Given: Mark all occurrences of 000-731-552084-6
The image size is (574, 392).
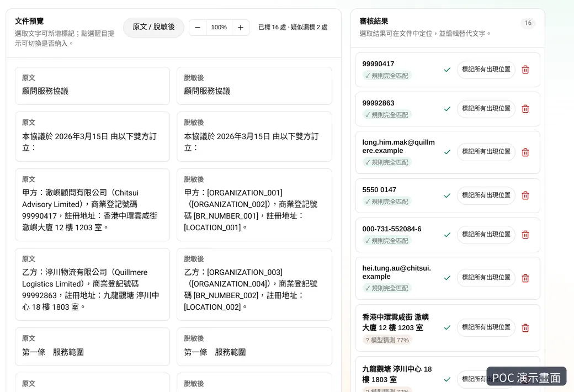Looking at the screenshot, I should pos(486,235).
